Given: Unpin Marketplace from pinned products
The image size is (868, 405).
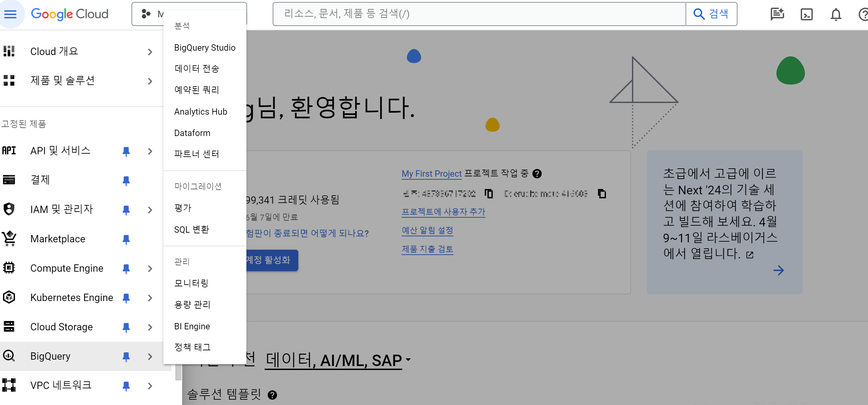Looking at the screenshot, I should click(x=126, y=239).
